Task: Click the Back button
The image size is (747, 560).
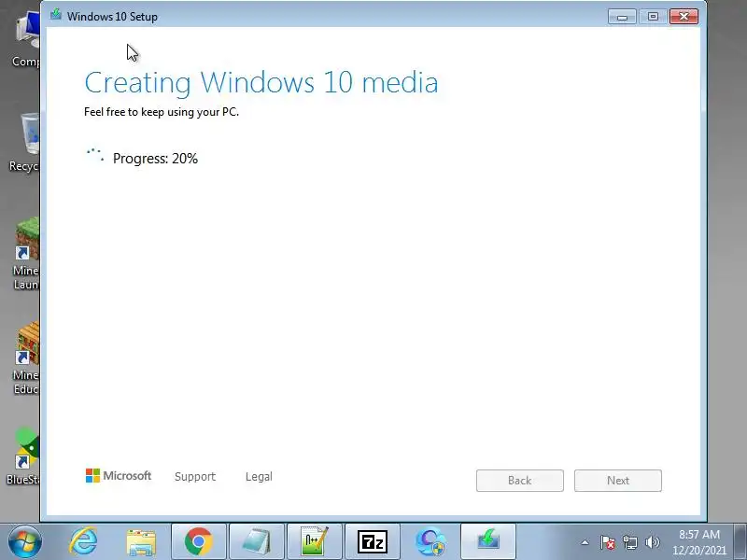Action: click(520, 481)
